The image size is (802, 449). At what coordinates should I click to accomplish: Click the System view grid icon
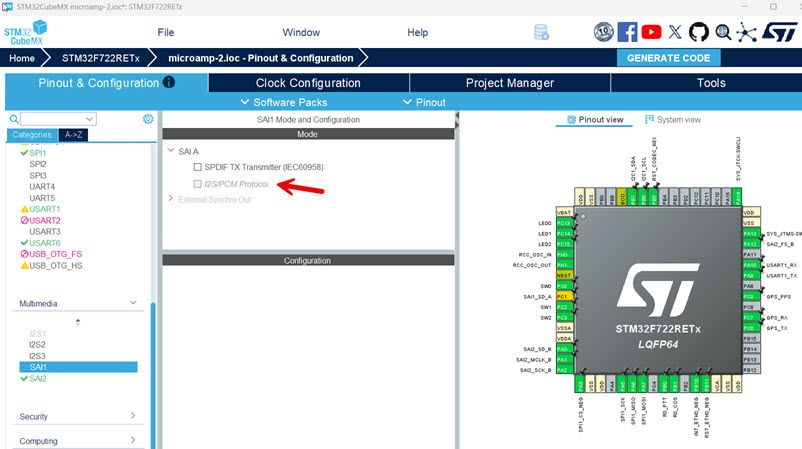[649, 119]
